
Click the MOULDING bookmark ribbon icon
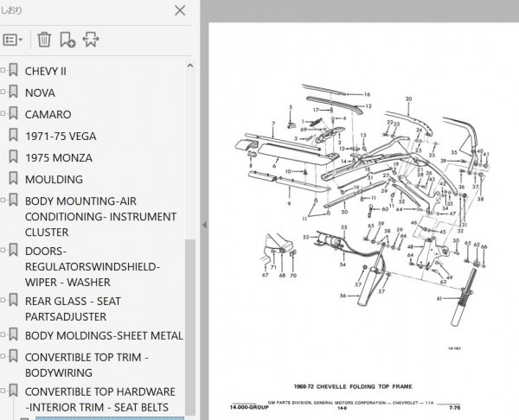[13, 178]
